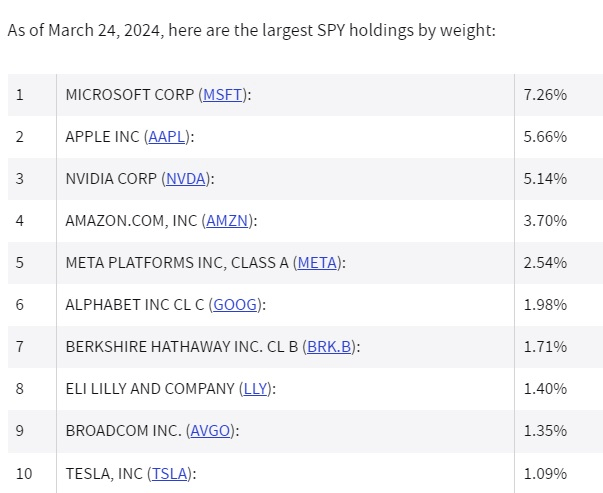Image resolution: width=603 pixels, height=493 pixels.
Task: Select the 5.66% weight for Apple
Action: tap(545, 136)
